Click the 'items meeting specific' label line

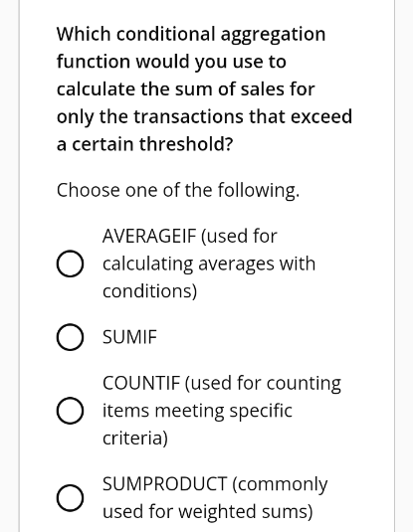197,411
